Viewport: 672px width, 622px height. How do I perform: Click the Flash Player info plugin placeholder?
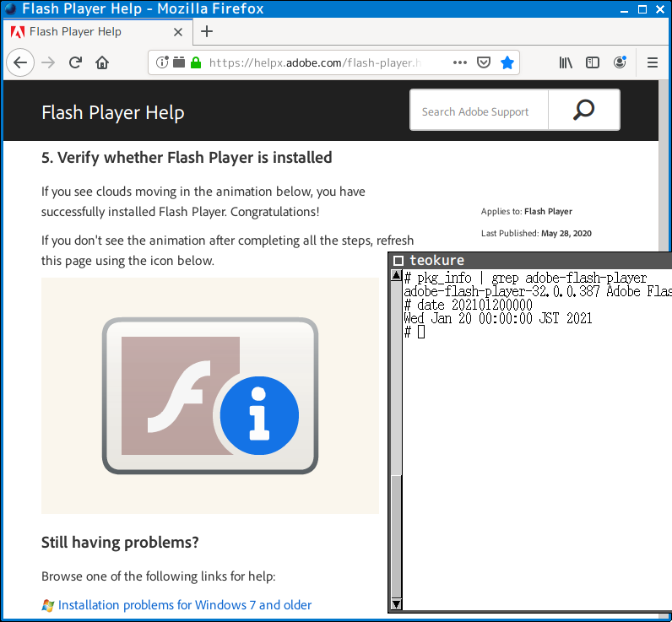pyautogui.click(x=210, y=395)
